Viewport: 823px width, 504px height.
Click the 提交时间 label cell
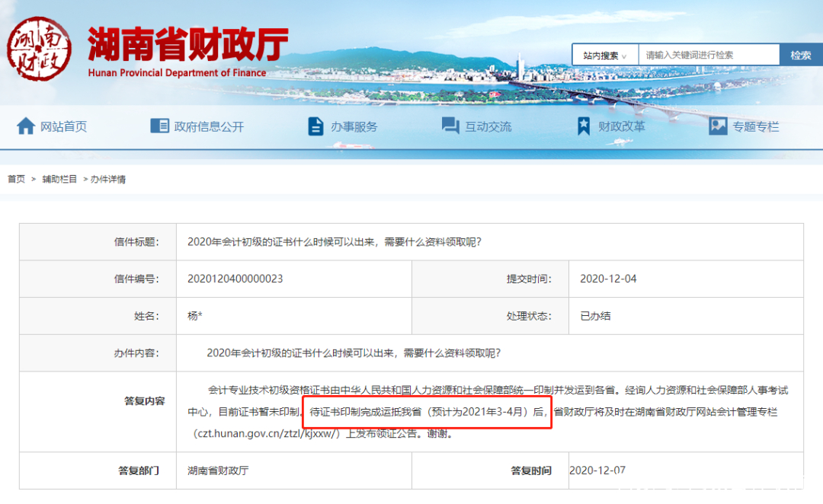(490, 279)
